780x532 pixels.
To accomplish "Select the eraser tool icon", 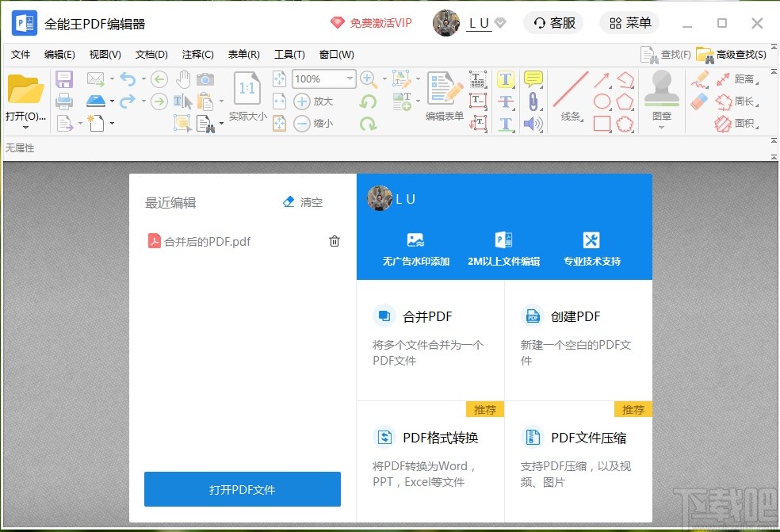I will (699, 101).
